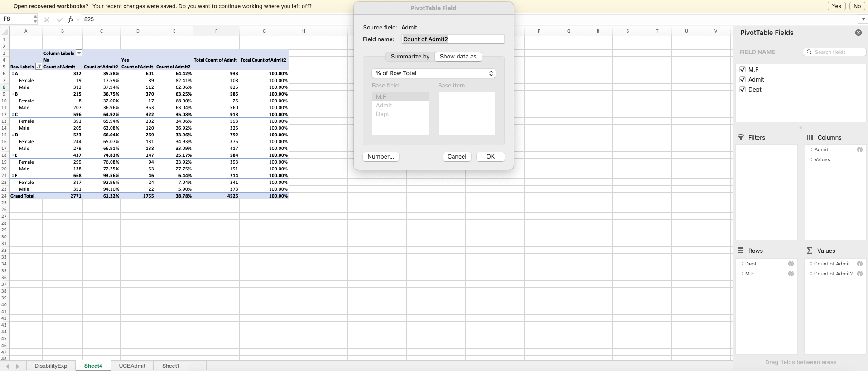Uncheck the M.F field checkbox
Viewport: 868px width, 371px height.
coord(742,69)
